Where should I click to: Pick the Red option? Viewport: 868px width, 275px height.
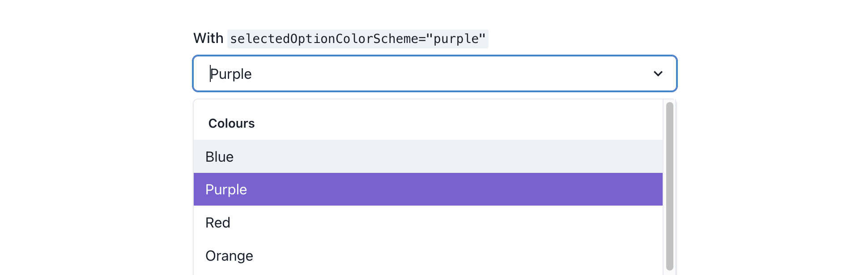click(x=217, y=222)
